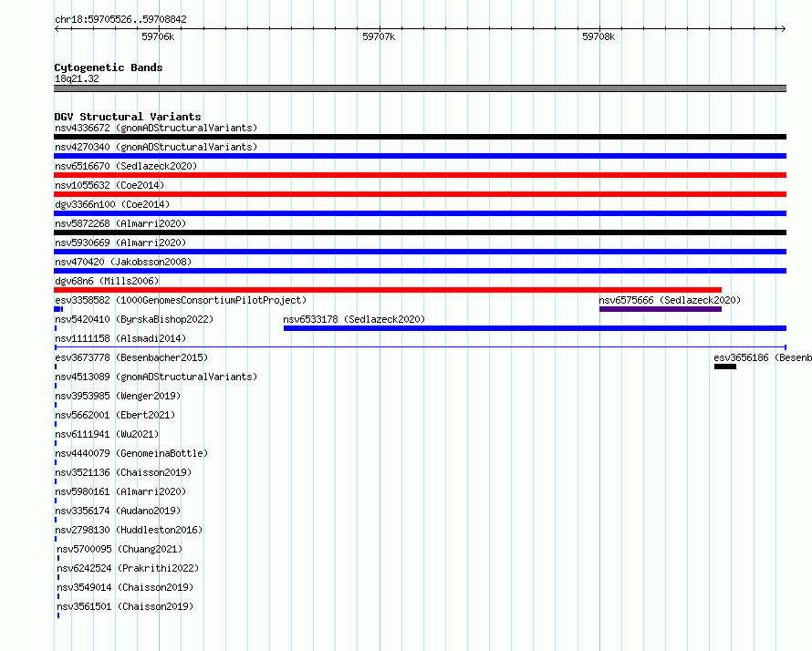Open nsv5662001 Ebert2021 label

click(115, 415)
